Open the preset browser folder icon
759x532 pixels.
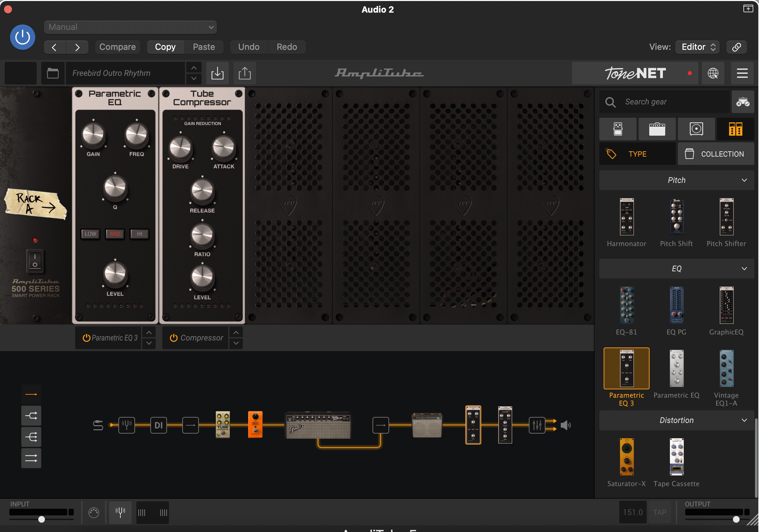tap(53, 73)
